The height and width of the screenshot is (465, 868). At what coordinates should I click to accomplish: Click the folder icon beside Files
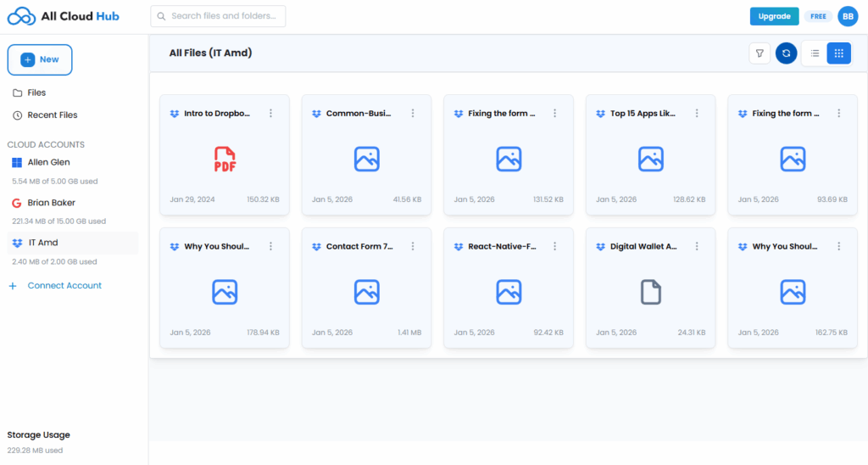[x=18, y=93]
